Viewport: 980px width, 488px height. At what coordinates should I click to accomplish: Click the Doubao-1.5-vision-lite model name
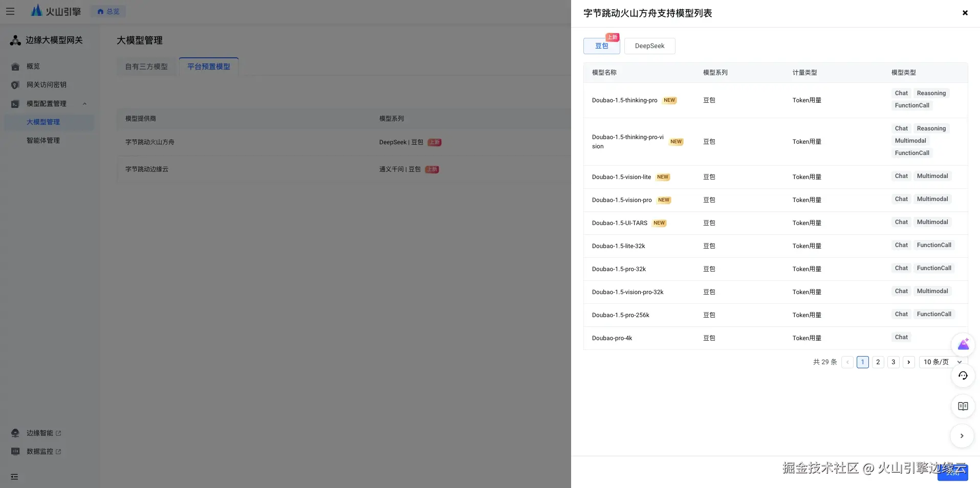(x=622, y=177)
